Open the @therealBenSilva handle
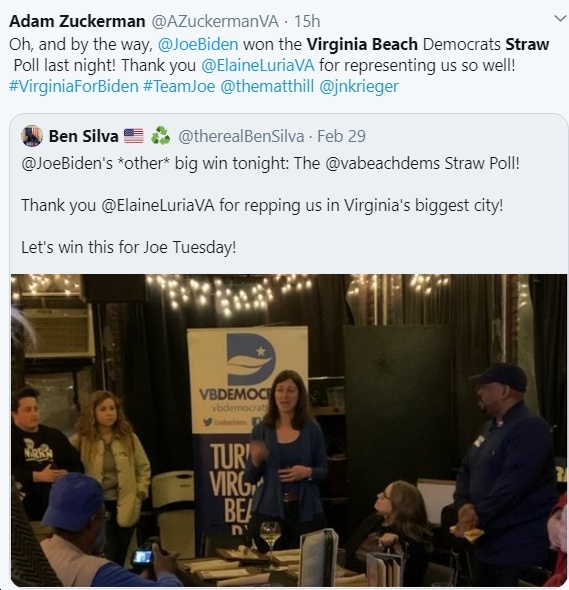Viewport: 569px width, 590px height. 241,136
